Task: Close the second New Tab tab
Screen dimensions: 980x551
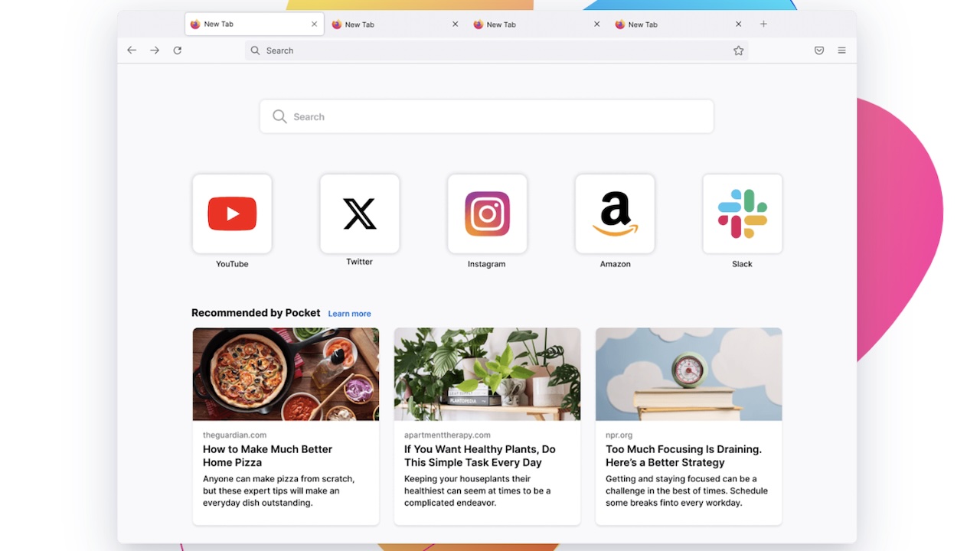Action: 456,24
